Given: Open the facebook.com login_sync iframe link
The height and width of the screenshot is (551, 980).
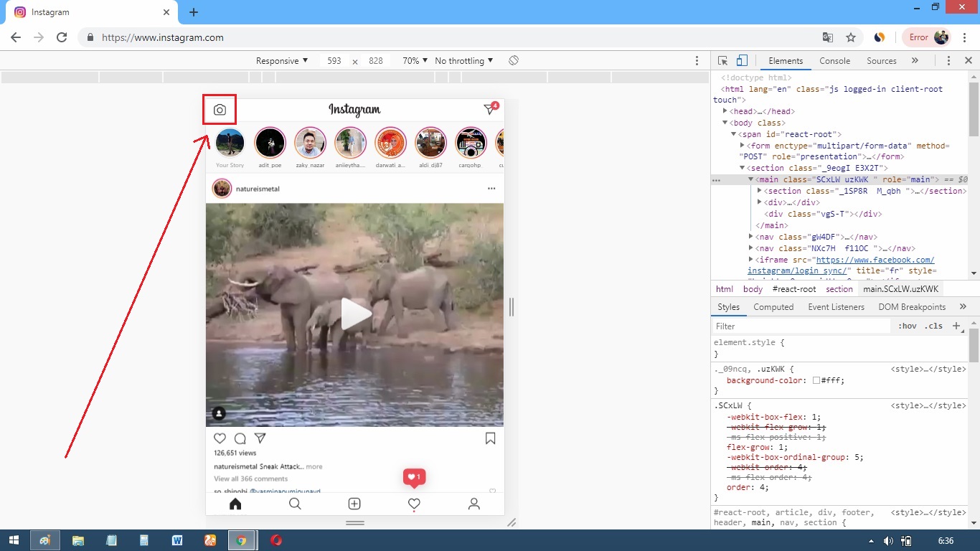Looking at the screenshot, I should tap(841, 265).
